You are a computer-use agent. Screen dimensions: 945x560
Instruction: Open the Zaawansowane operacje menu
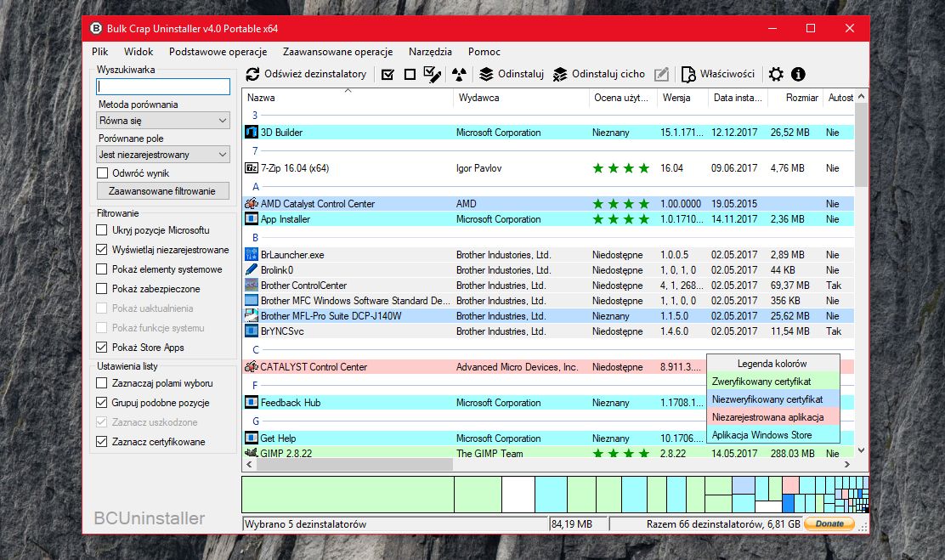(338, 52)
